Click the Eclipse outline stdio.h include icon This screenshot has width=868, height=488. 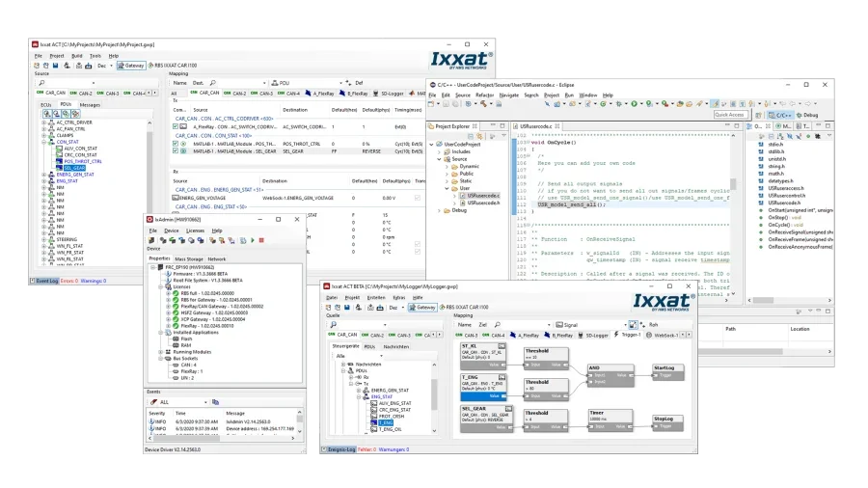(x=761, y=145)
